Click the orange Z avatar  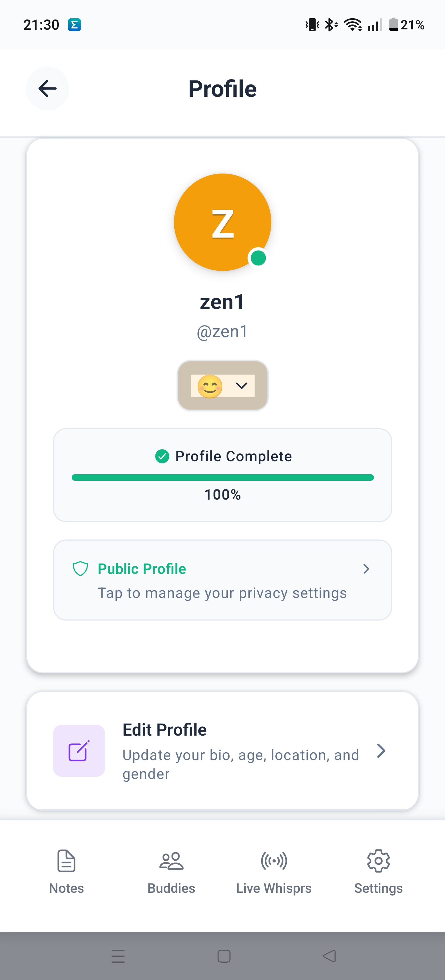[222, 222]
